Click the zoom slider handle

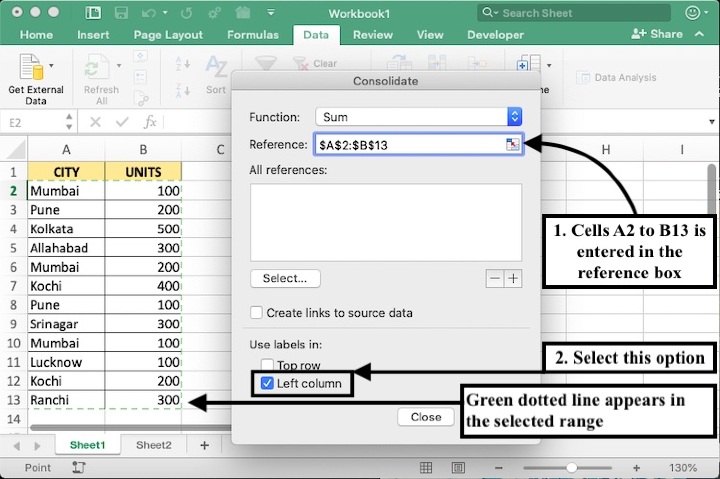click(571, 468)
